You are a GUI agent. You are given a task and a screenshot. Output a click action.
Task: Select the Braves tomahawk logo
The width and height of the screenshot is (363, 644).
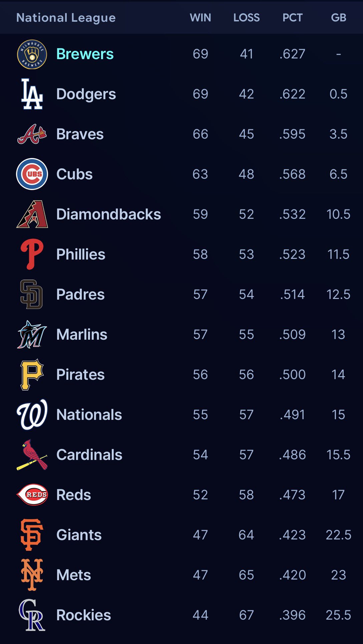(32, 134)
